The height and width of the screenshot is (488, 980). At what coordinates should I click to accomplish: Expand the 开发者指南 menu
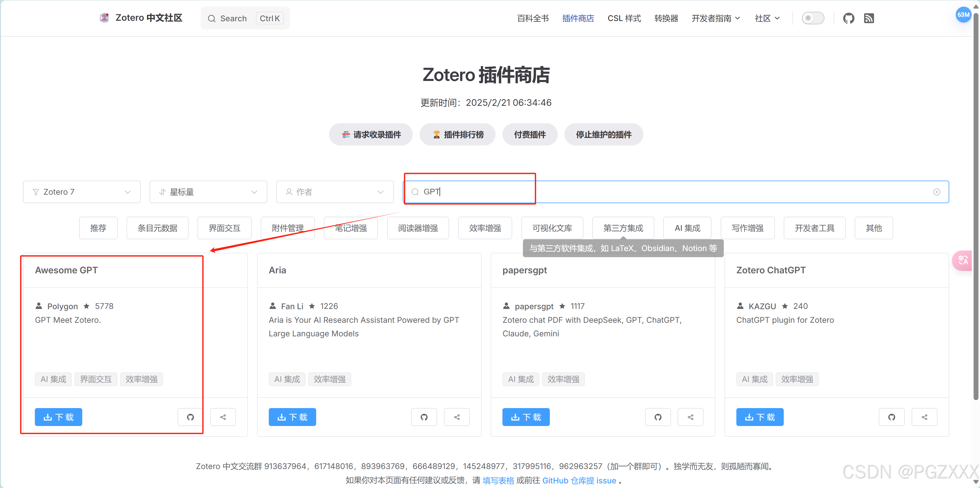(x=716, y=18)
